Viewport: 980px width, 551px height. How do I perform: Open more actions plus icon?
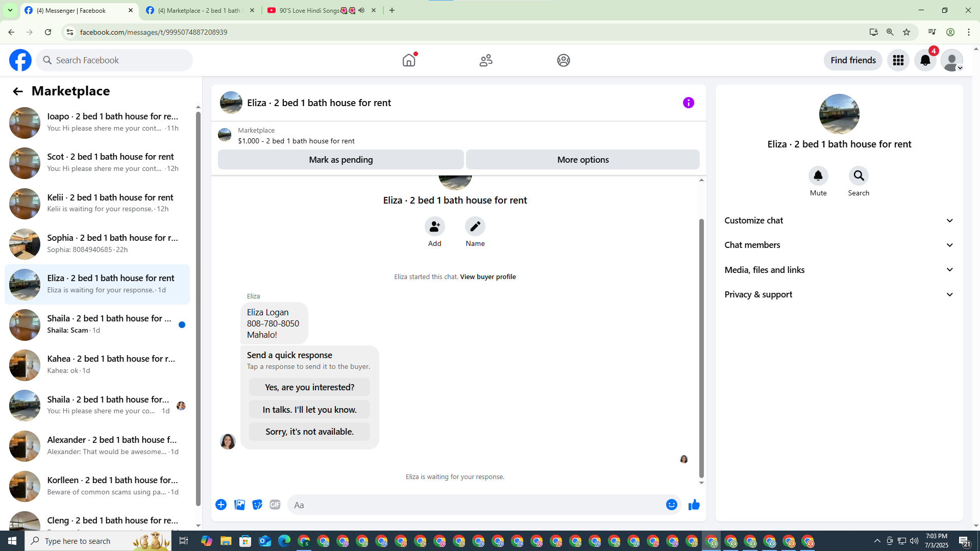point(221,505)
